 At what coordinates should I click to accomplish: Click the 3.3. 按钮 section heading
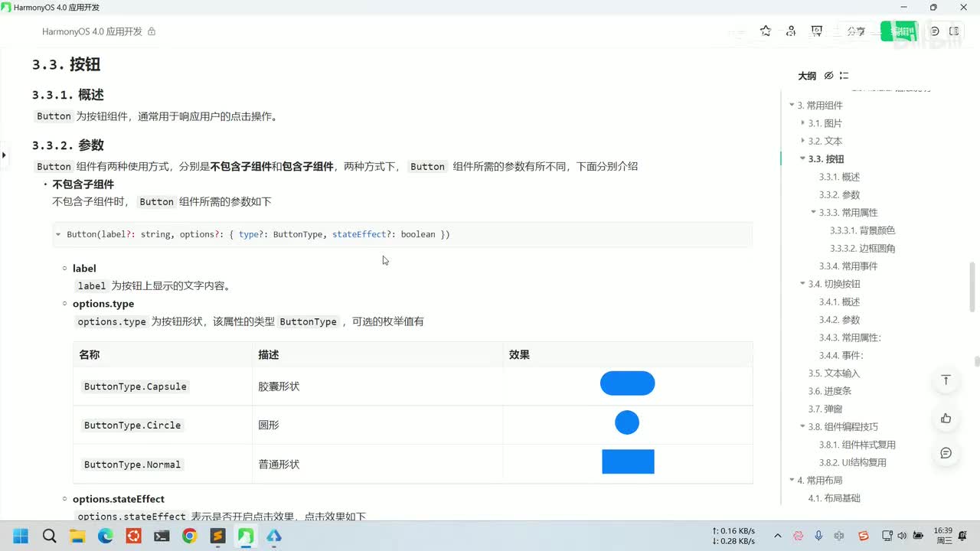click(66, 64)
